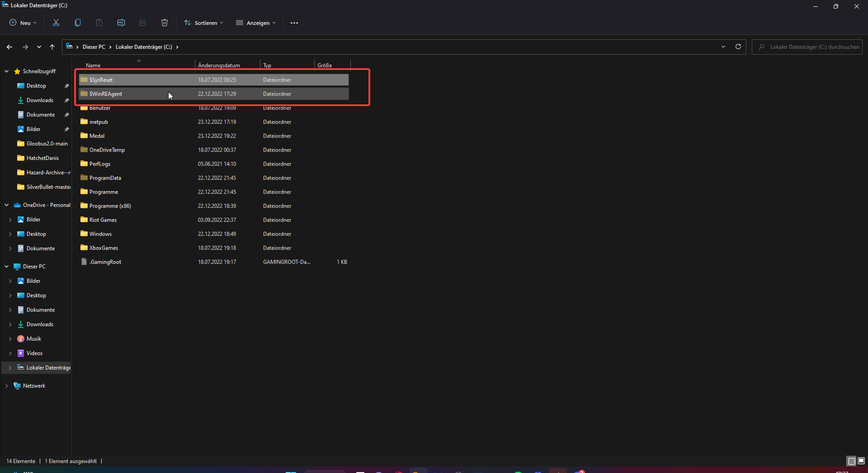Click the Delete trash icon
Viewport: 868px width, 473px height.
pyautogui.click(x=165, y=23)
